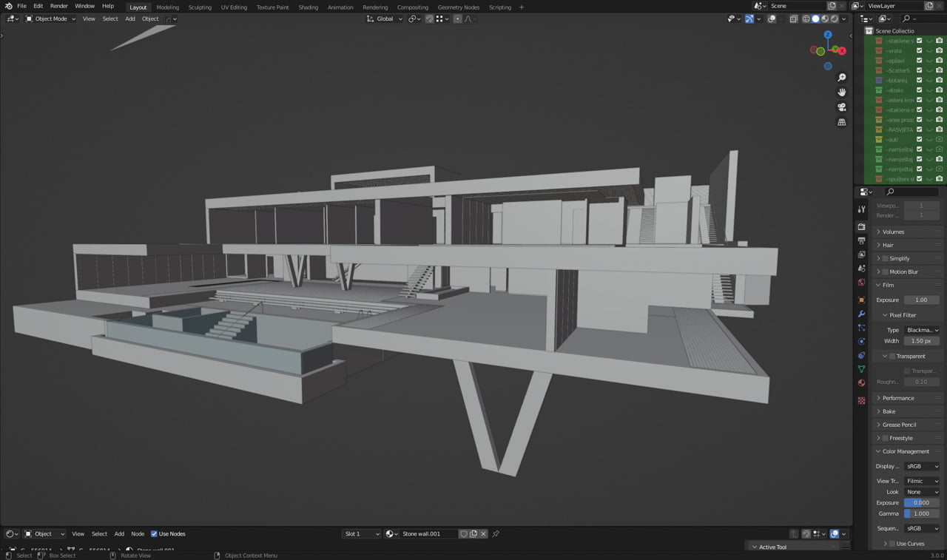Click the Gamma slider field
The width and height of the screenshot is (947, 560).
click(x=922, y=513)
